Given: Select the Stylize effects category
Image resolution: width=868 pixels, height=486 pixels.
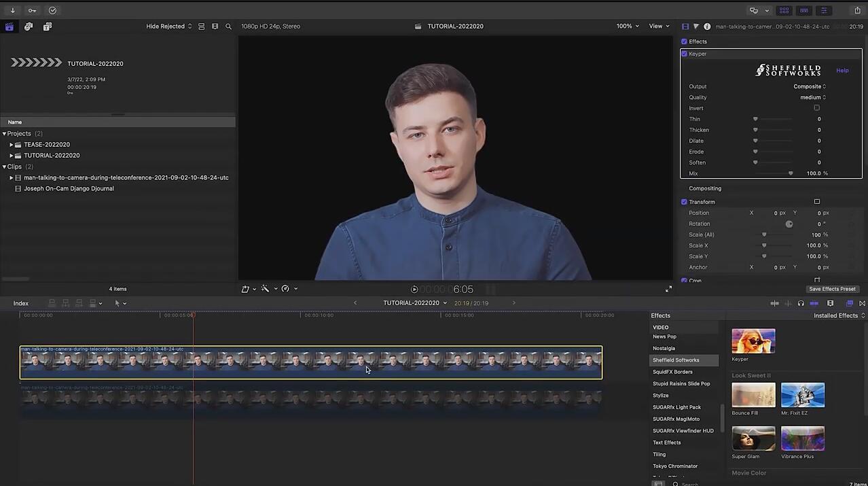Looking at the screenshot, I should 660,396.
